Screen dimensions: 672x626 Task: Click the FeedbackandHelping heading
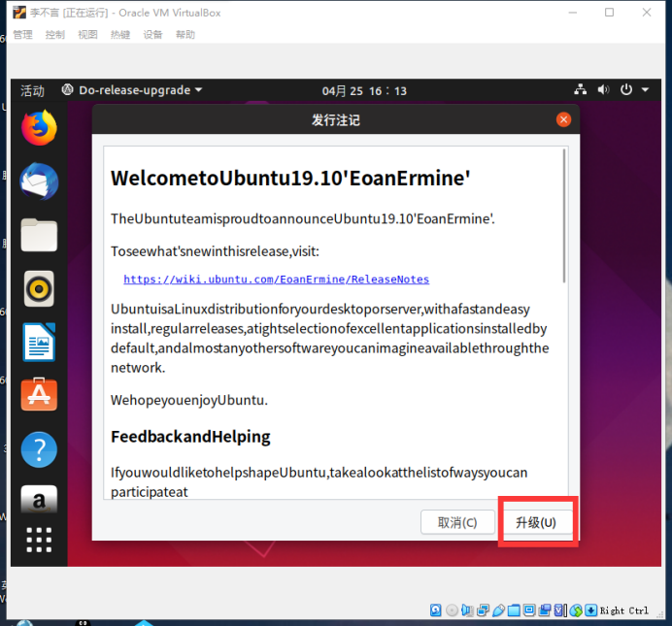(190, 437)
